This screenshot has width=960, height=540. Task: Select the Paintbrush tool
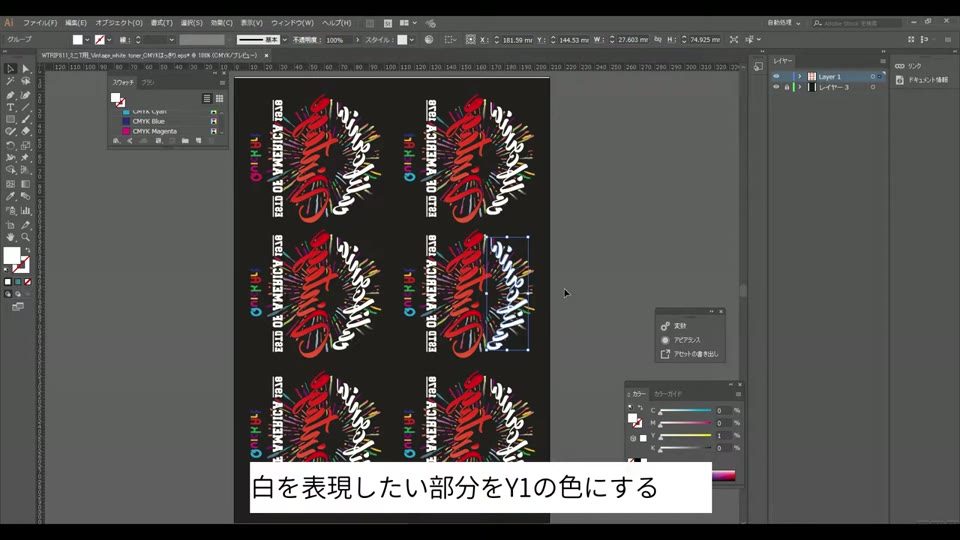coord(26,119)
